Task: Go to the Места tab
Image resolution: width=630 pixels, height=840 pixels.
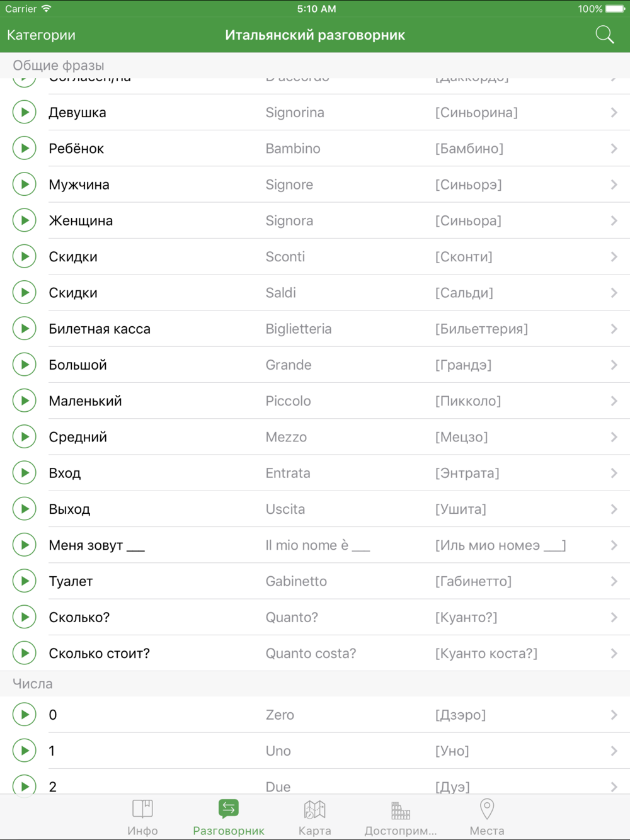Action: (487, 817)
